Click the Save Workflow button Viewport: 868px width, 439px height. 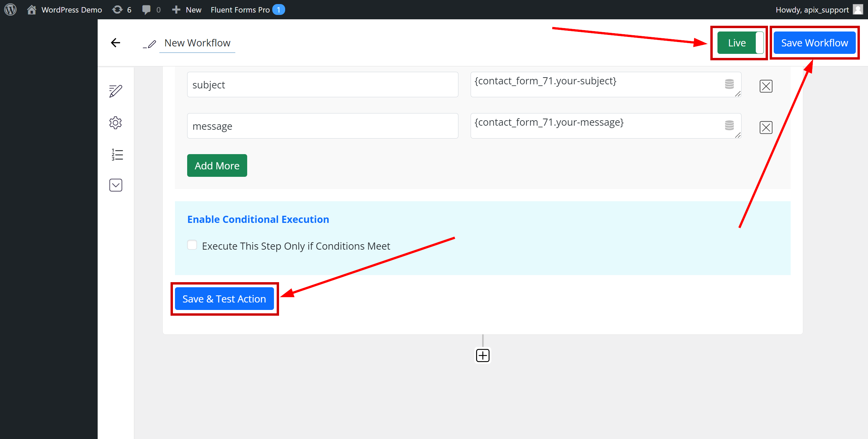pos(815,43)
